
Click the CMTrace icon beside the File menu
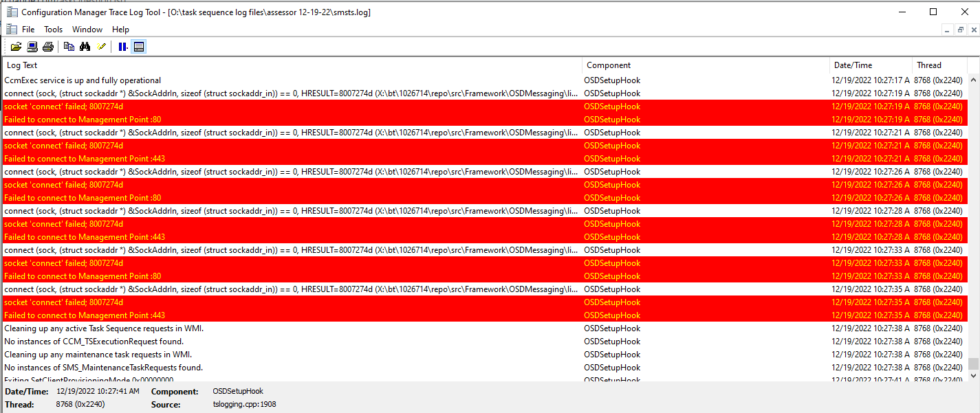tap(11, 29)
